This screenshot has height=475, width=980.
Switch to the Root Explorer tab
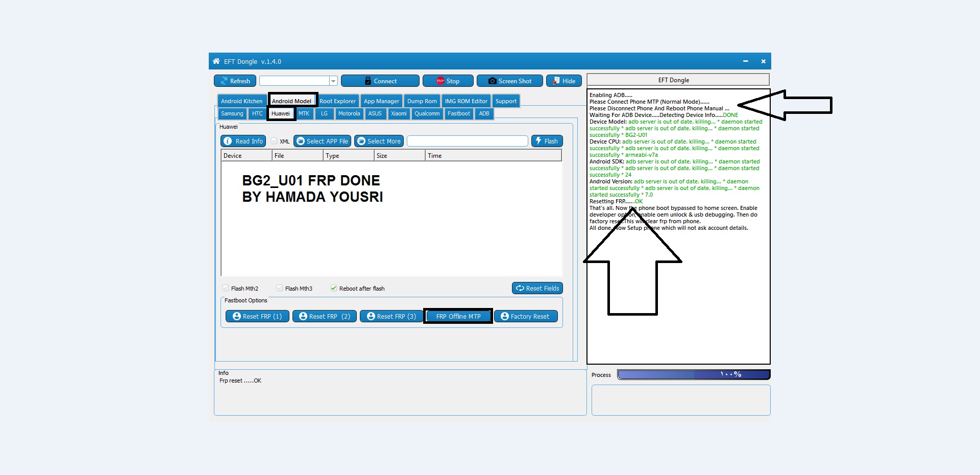(337, 101)
